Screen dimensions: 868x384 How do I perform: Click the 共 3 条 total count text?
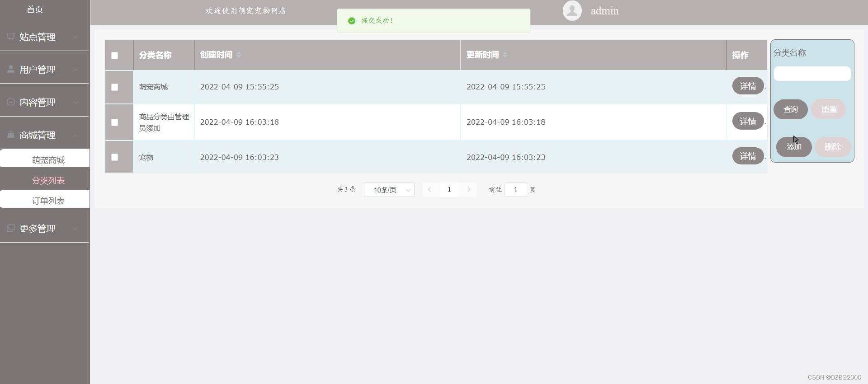pos(346,190)
